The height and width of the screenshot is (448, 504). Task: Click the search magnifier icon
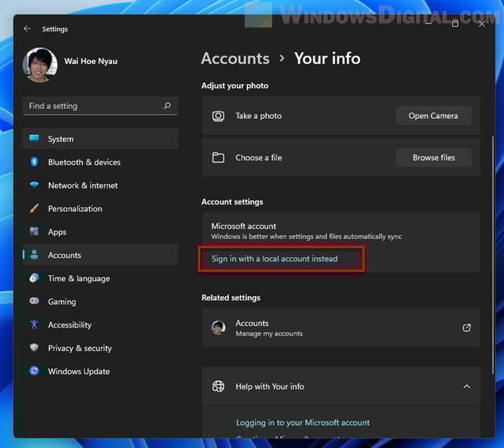click(167, 105)
